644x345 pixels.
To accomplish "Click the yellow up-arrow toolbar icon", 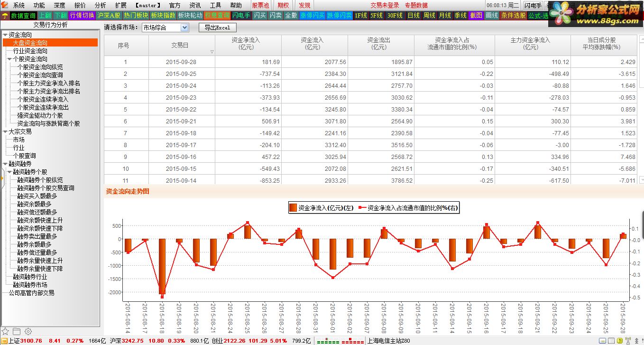I will click(x=5, y=16).
